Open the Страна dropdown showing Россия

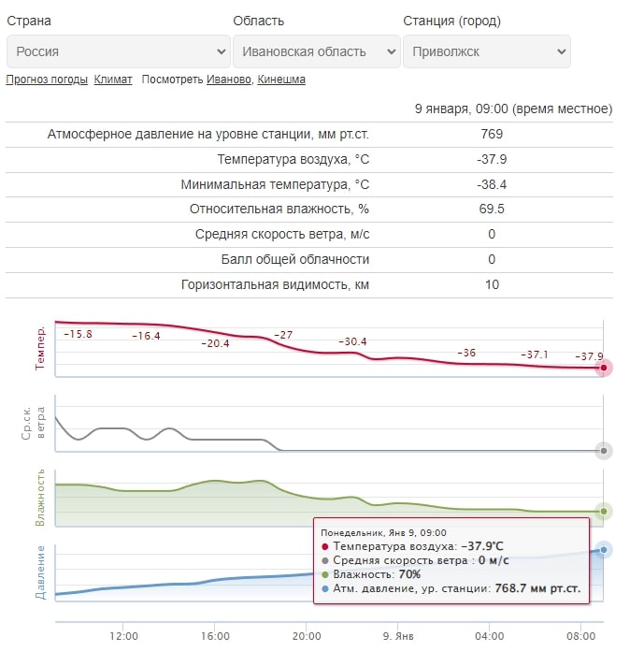[x=119, y=51]
